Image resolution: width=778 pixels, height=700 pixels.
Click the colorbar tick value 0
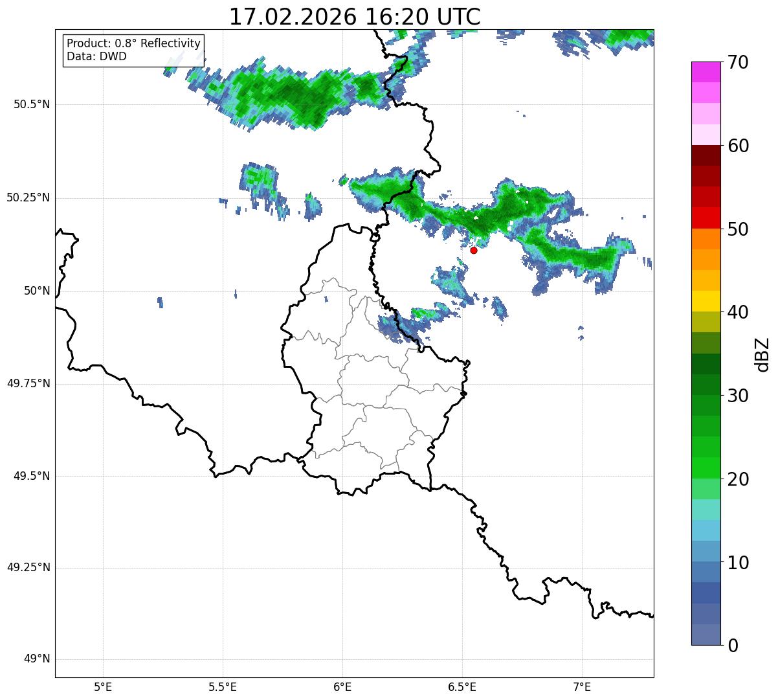(x=733, y=646)
